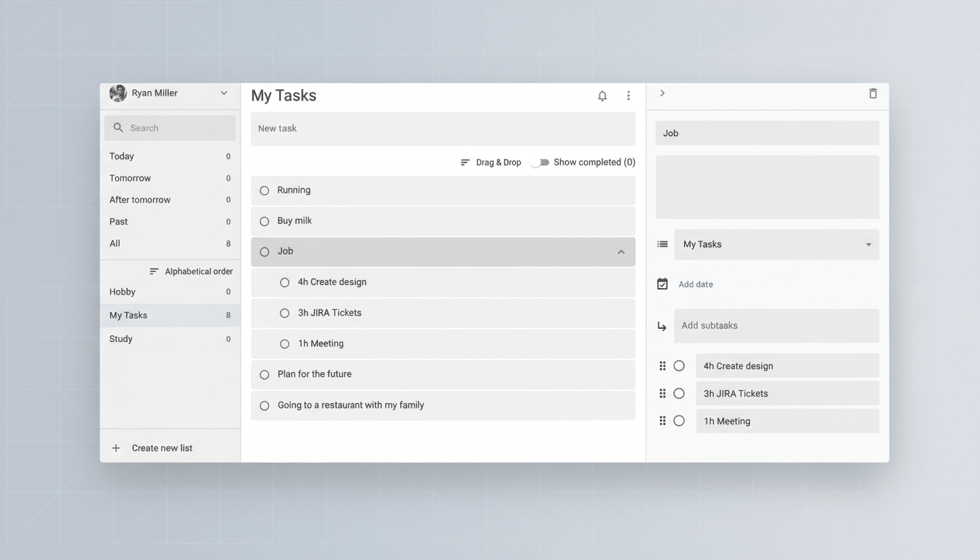Click the Add date link
Screen dimensions: 980x560
pyautogui.click(x=696, y=284)
